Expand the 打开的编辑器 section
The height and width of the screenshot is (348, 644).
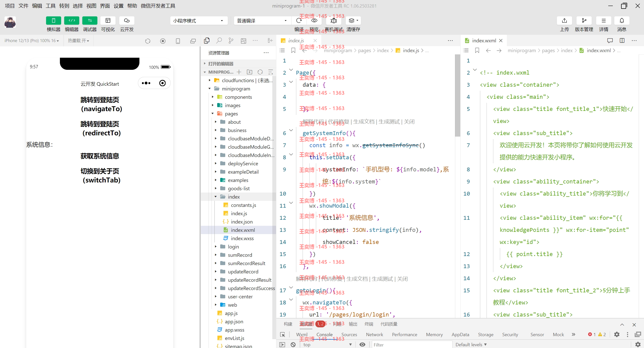[x=239, y=64]
